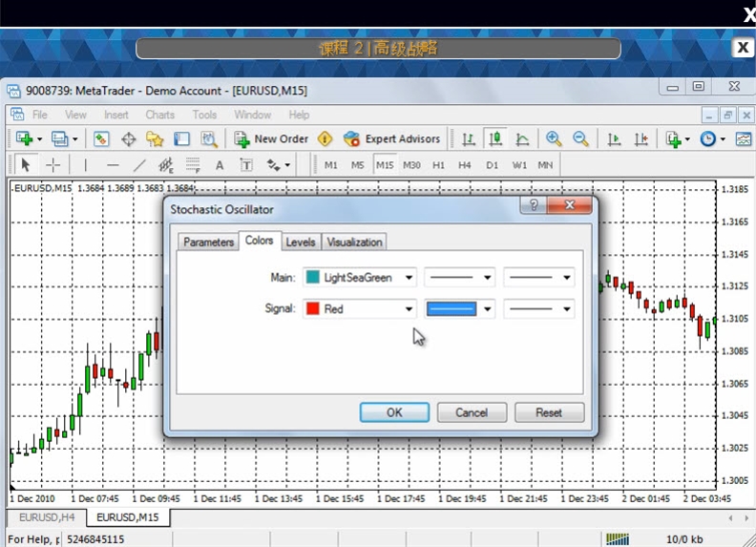756x547 pixels.
Task: Open the Templates icon
Action: (744, 139)
